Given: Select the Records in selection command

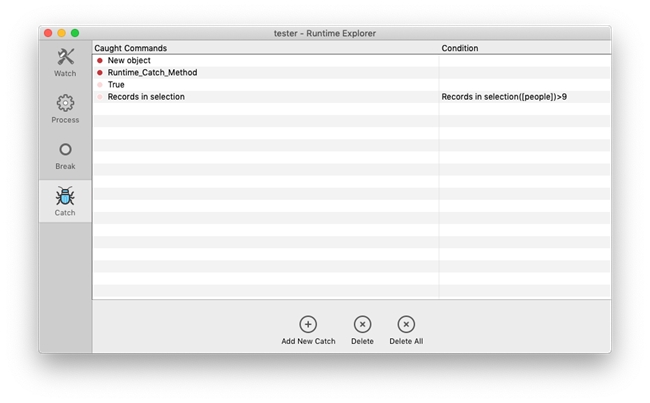Looking at the screenshot, I should pos(146,97).
